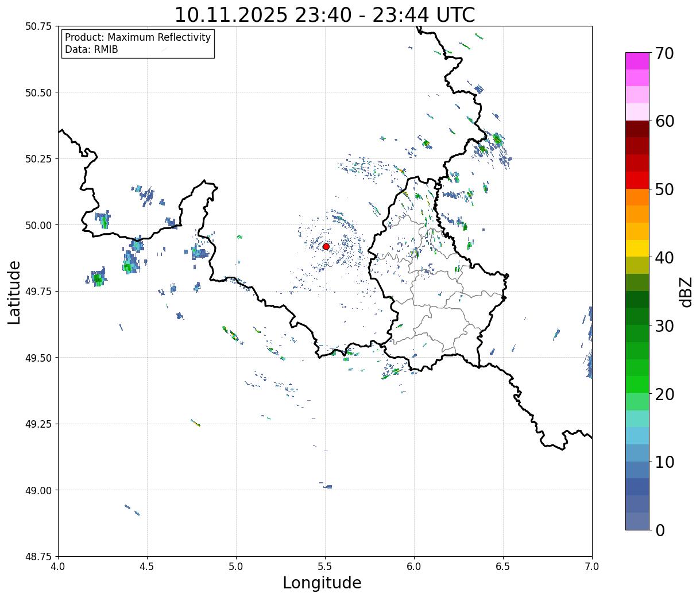
Task: Click the longitude tick label '4.0'
Action: [58, 566]
